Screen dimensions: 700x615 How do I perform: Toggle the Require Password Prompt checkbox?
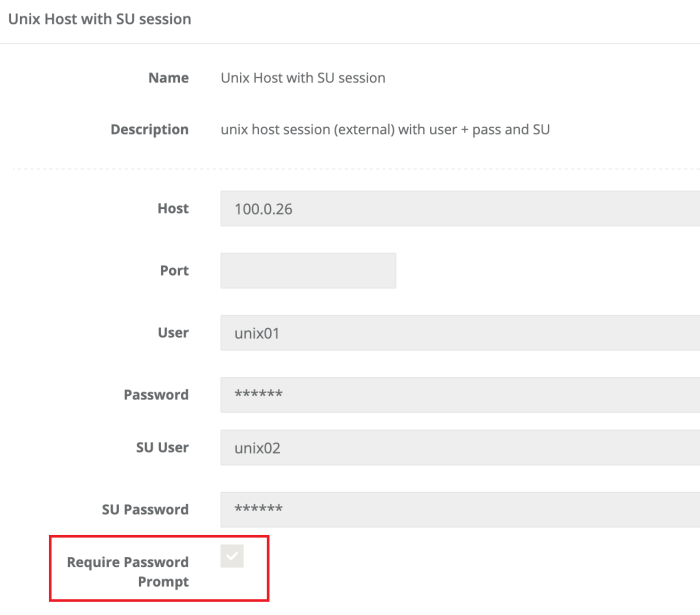pyautogui.click(x=232, y=556)
